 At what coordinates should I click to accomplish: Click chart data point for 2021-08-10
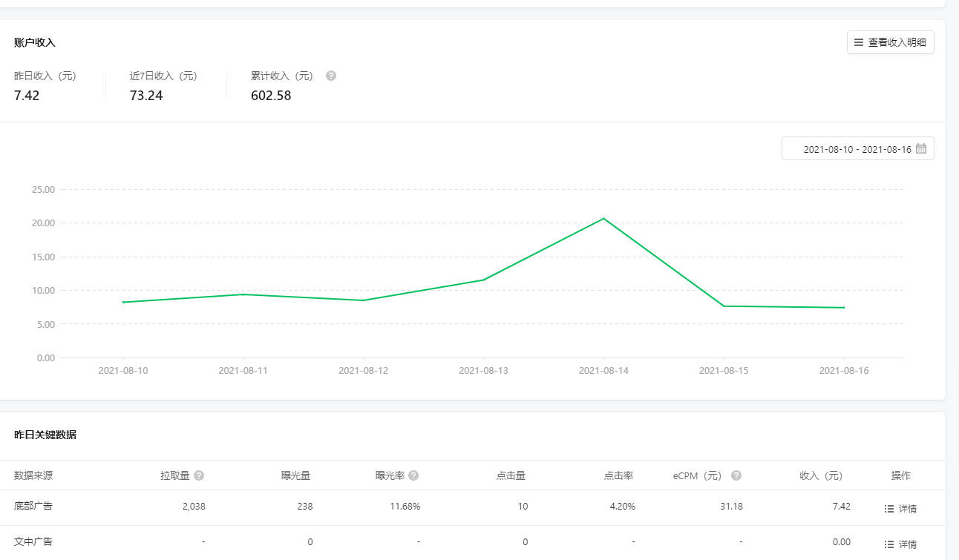tap(123, 302)
